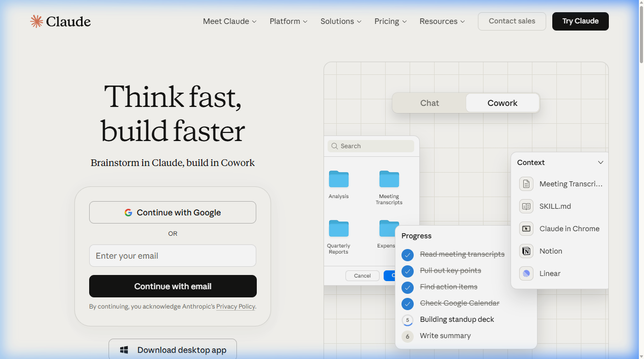Click the SKILL.md document icon

point(526,206)
